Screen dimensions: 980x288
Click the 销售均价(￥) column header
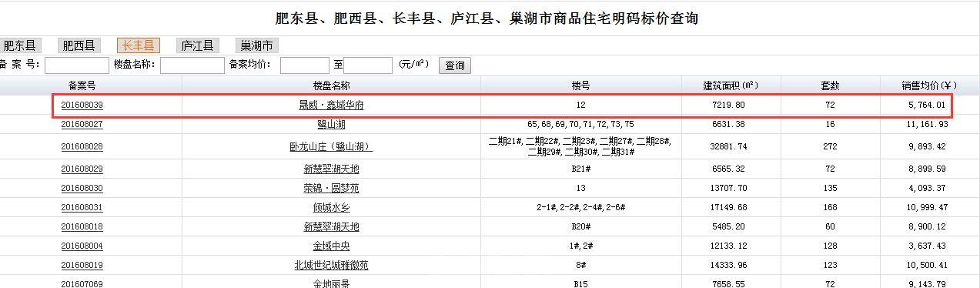929,85
